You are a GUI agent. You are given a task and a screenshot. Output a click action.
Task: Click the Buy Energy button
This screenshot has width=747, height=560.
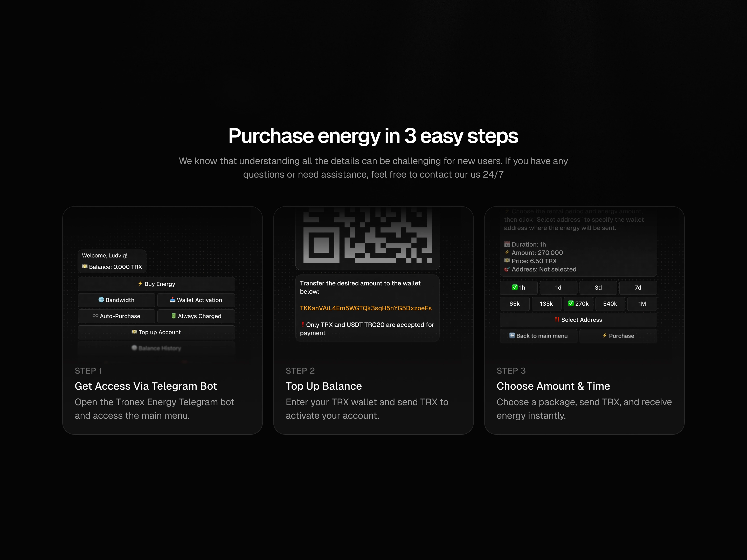[x=156, y=284]
